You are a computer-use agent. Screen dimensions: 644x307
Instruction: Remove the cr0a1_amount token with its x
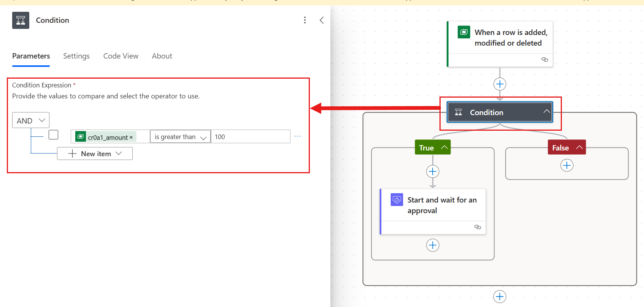coord(131,138)
